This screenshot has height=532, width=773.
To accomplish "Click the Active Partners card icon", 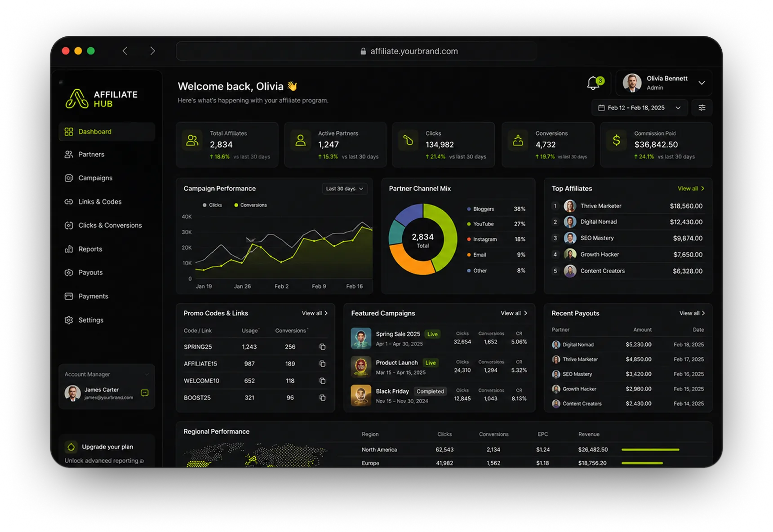I will pyautogui.click(x=301, y=141).
